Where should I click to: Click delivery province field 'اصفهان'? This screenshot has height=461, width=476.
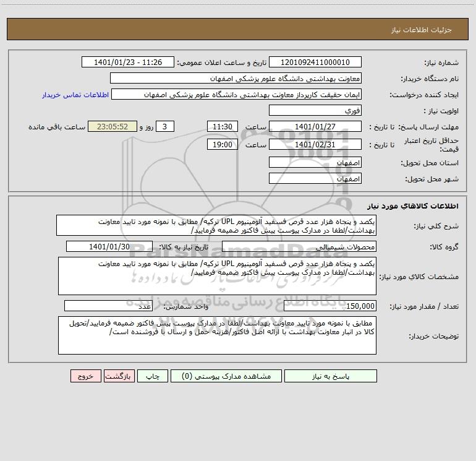pyautogui.click(x=315, y=163)
